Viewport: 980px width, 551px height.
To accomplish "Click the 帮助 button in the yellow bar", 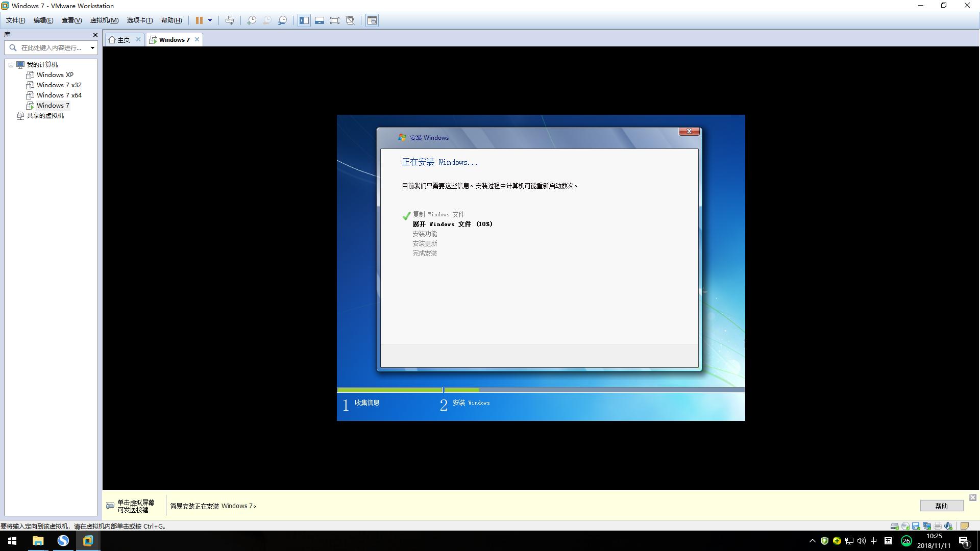I will 942,506.
